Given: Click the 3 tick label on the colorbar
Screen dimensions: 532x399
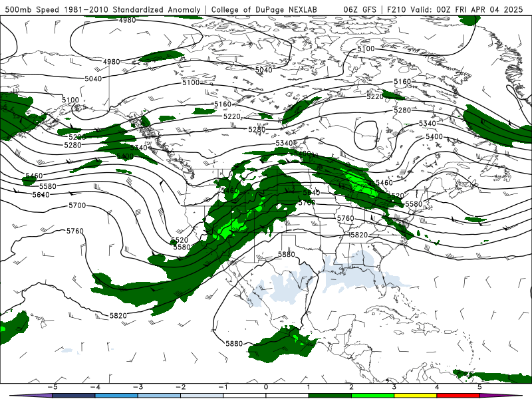Looking at the screenshot, I should click(394, 387).
